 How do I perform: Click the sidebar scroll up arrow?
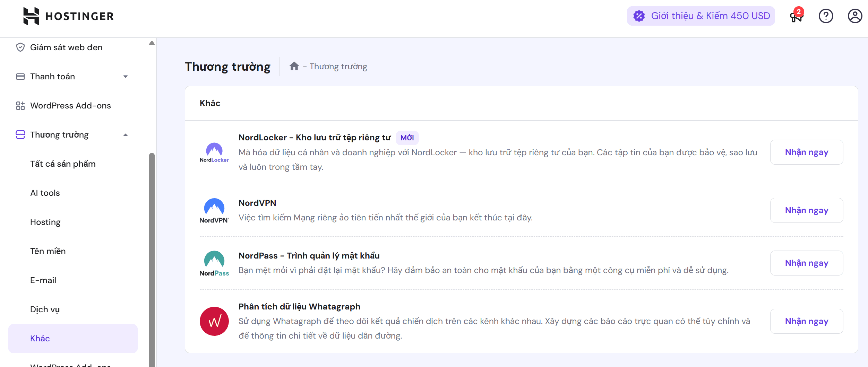pyautogui.click(x=152, y=43)
